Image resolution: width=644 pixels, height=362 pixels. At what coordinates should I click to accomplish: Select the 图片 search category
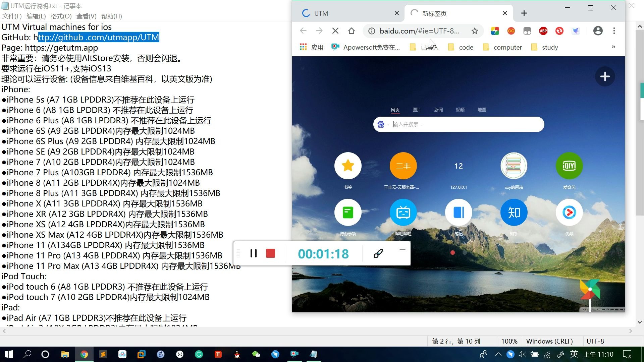point(417,110)
